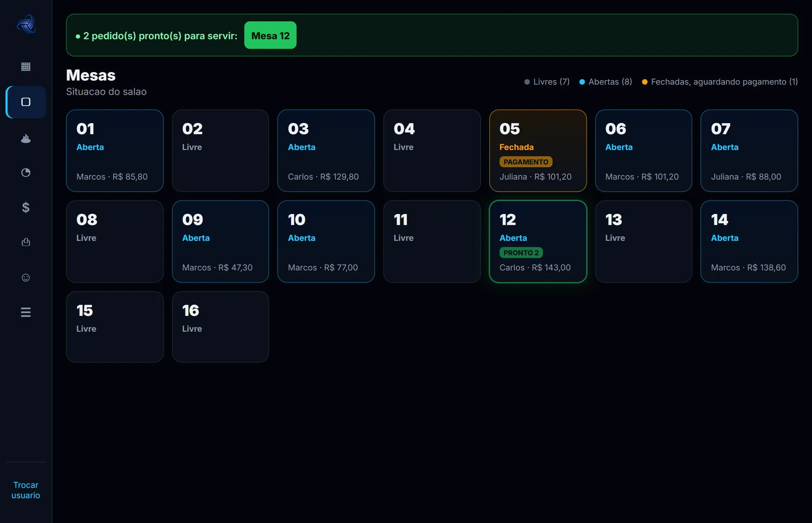Viewport: 812px width, 523px height.
Task: Click 'Carlos · R$ 143,00' text on table 12
Action: [x=535, y=267]
